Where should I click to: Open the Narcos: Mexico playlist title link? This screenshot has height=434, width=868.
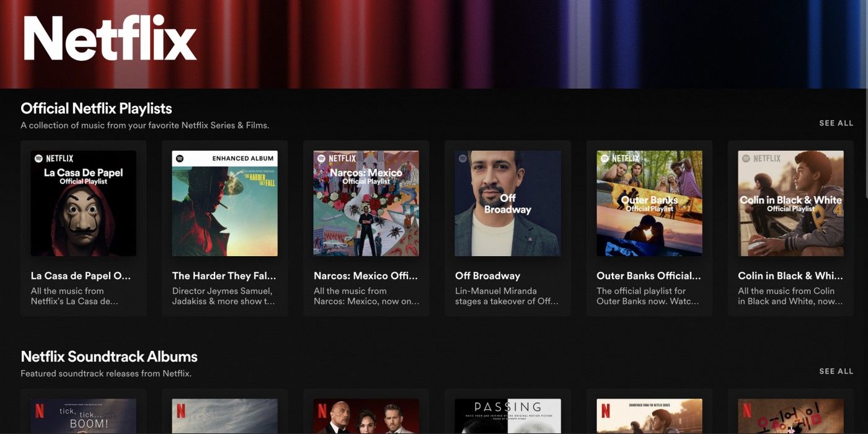(x=366, y=275)
